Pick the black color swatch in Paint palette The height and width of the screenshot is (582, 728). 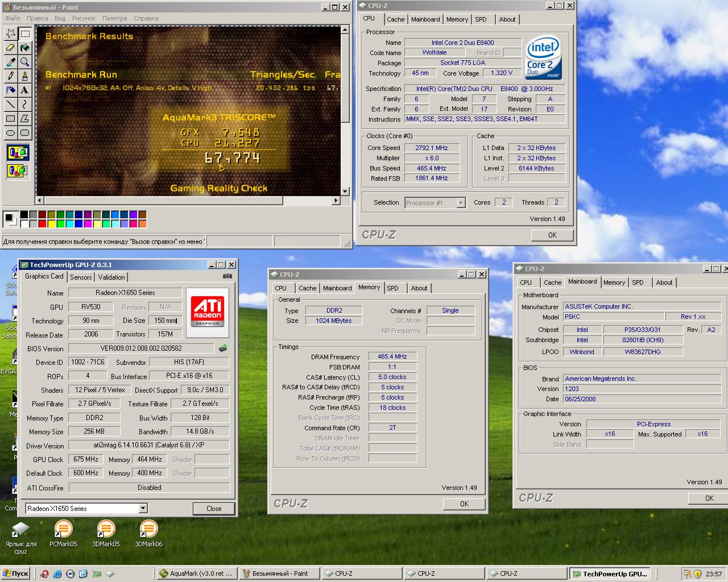tap(24, 215)
